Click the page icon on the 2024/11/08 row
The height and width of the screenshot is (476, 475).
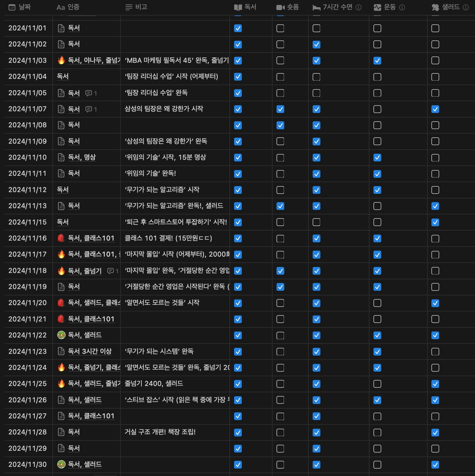tap(61, 125)
